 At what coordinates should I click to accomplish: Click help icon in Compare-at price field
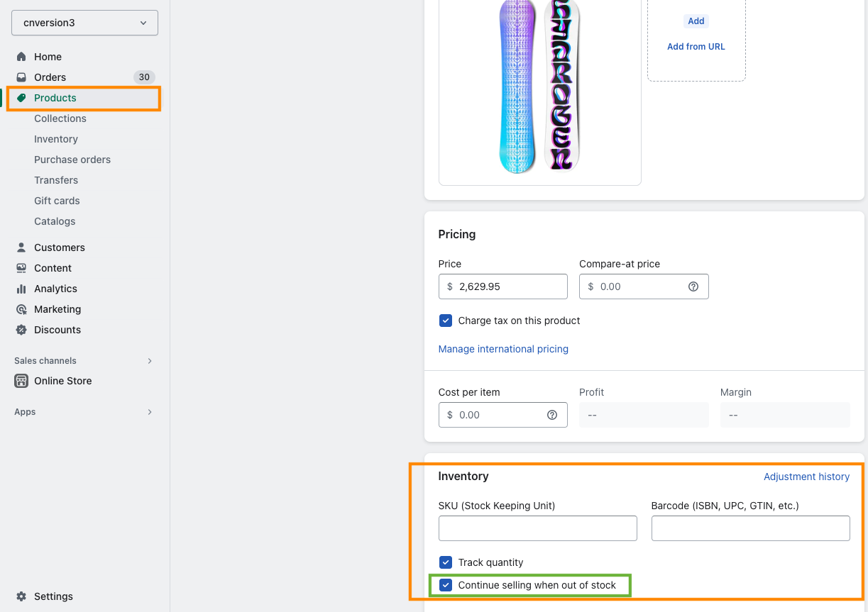pos(693,286)
